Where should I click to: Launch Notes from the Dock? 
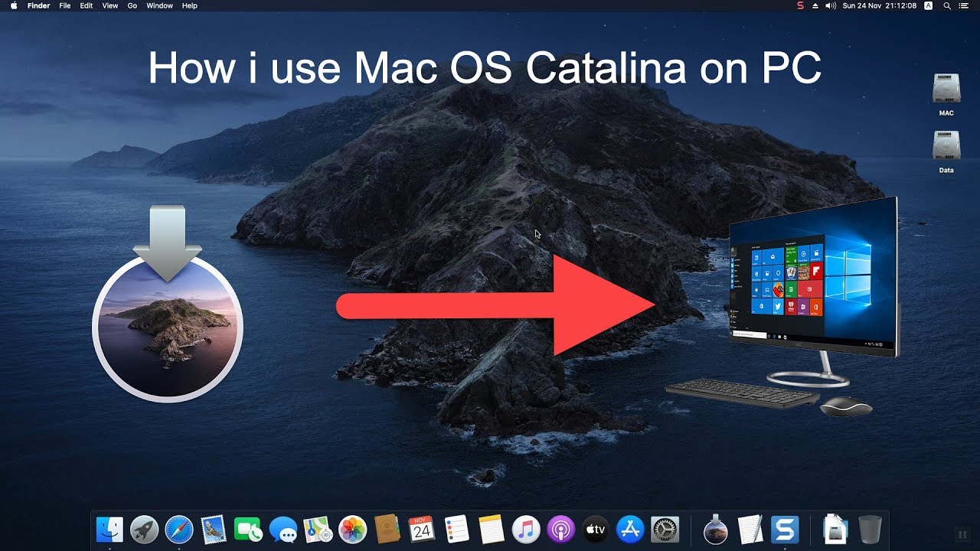[492, 529]
